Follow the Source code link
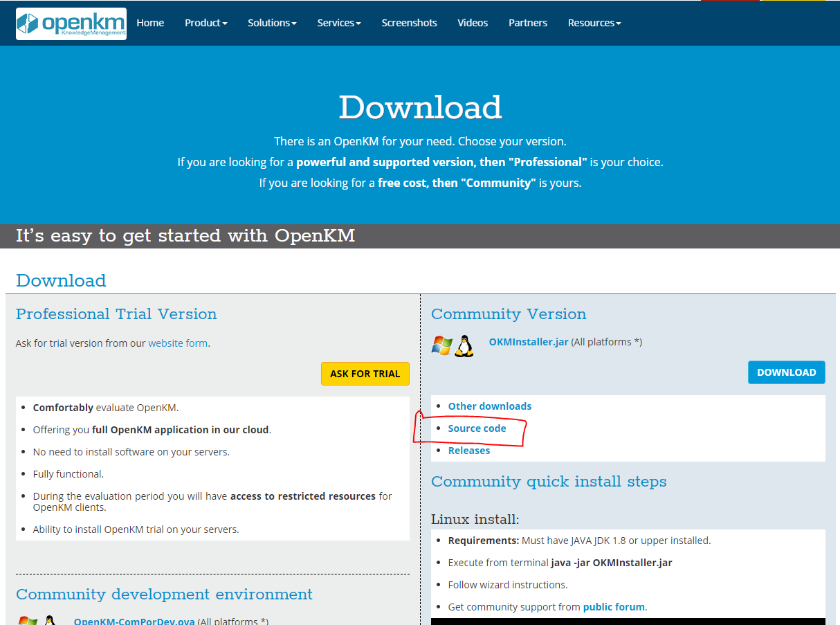Image resolution: width=840 pixels, height=625 pixels. coord(477,428)
